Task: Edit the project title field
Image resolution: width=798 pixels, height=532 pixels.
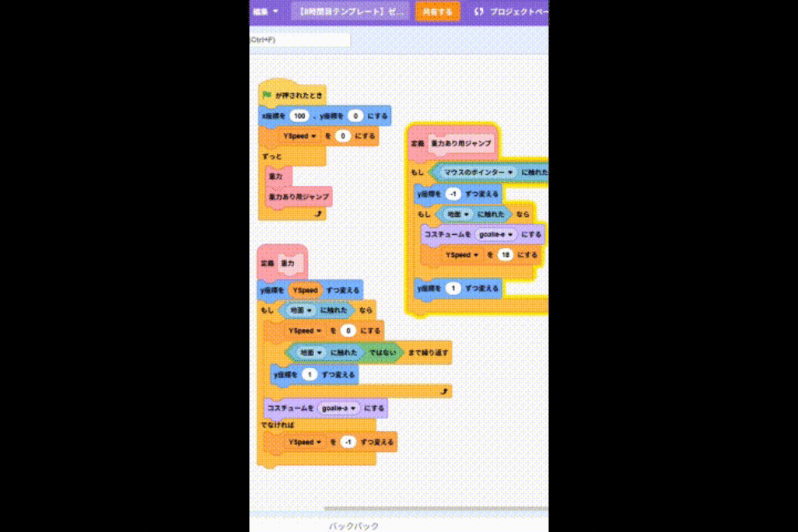Action: (350, 12)
